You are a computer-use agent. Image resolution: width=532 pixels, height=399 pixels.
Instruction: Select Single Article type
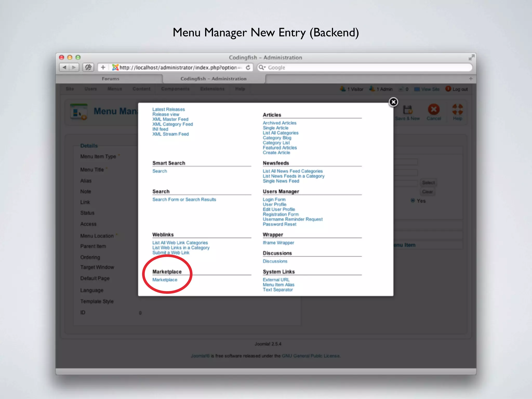click(276, 128)
